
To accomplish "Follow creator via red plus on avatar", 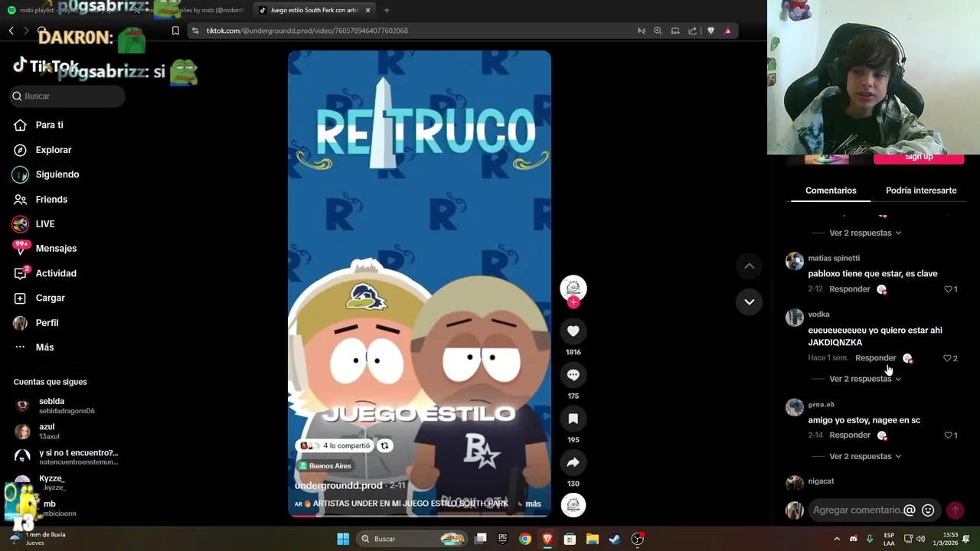I will (x=573, y=302).
